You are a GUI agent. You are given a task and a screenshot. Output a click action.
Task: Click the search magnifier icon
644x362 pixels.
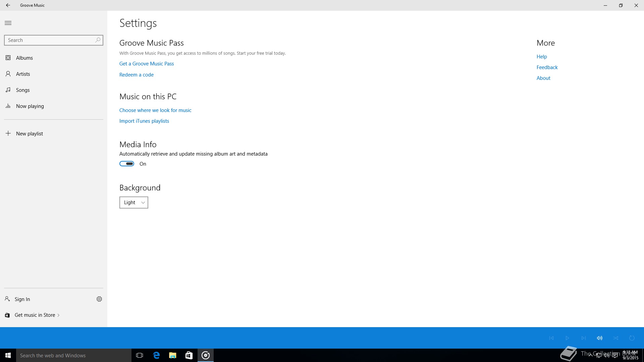pos(98,40)
